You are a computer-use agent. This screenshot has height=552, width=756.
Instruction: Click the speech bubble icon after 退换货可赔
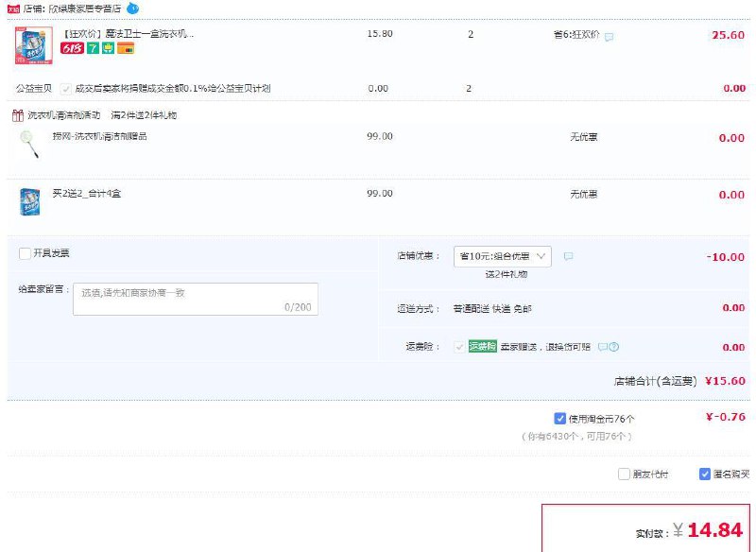[x=603, y=347]
